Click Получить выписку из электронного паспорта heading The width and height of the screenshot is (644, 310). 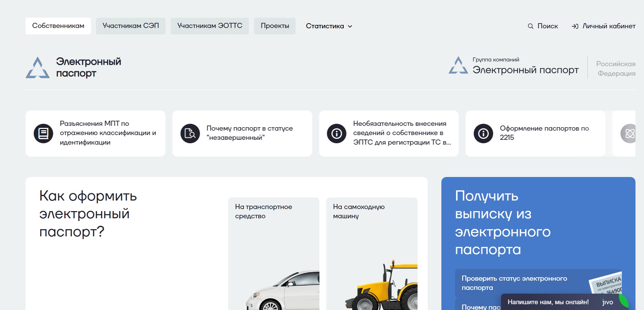(x=503, y=223)
